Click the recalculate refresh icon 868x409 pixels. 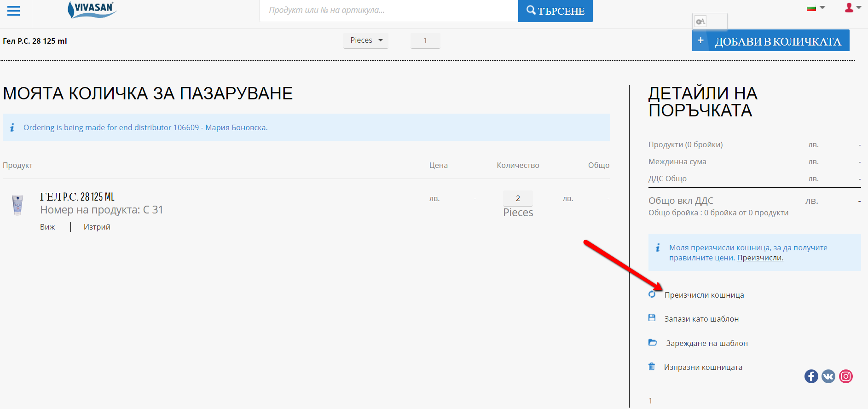652,294
